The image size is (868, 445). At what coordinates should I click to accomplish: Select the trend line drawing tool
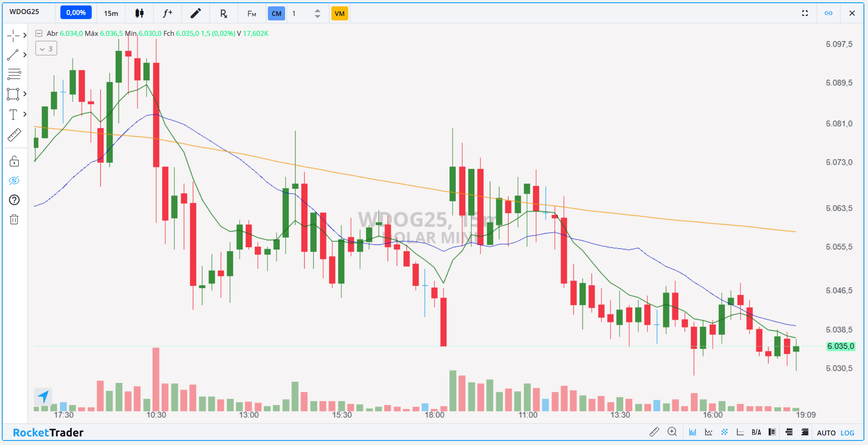(13, 55)
